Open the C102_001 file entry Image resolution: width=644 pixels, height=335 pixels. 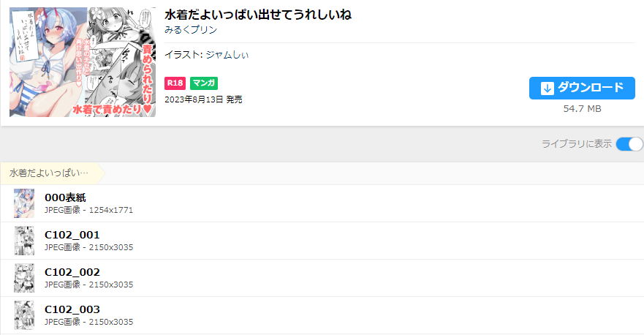click(x=72, y=235)
